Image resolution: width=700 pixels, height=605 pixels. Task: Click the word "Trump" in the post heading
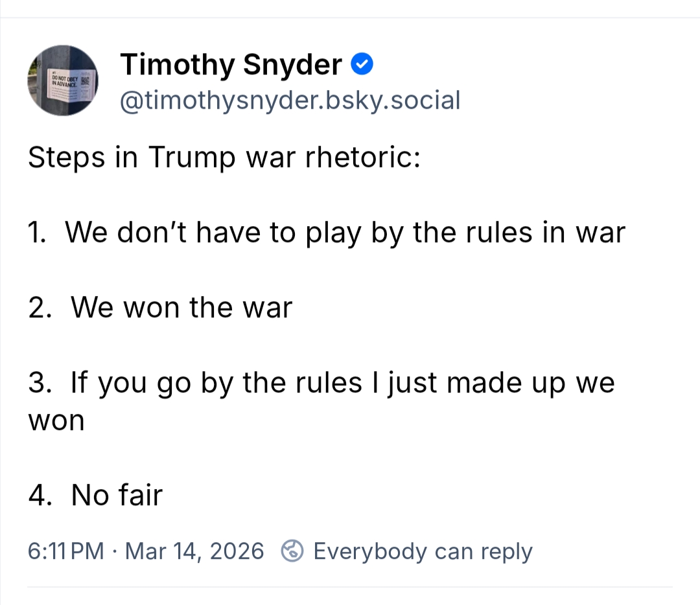[x=192, y=157]
